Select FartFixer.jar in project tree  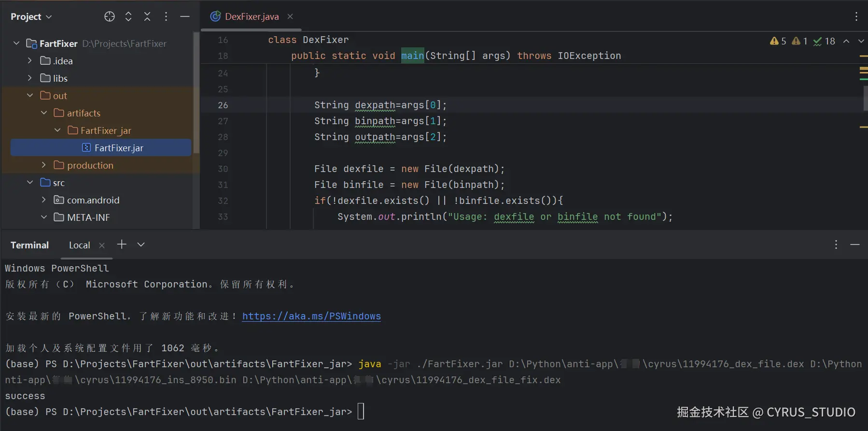[x=119, y=148]
